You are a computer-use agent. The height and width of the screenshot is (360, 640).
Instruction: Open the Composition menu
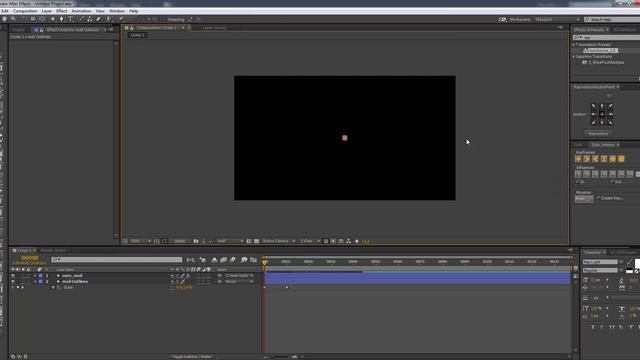tap(25, 11)
